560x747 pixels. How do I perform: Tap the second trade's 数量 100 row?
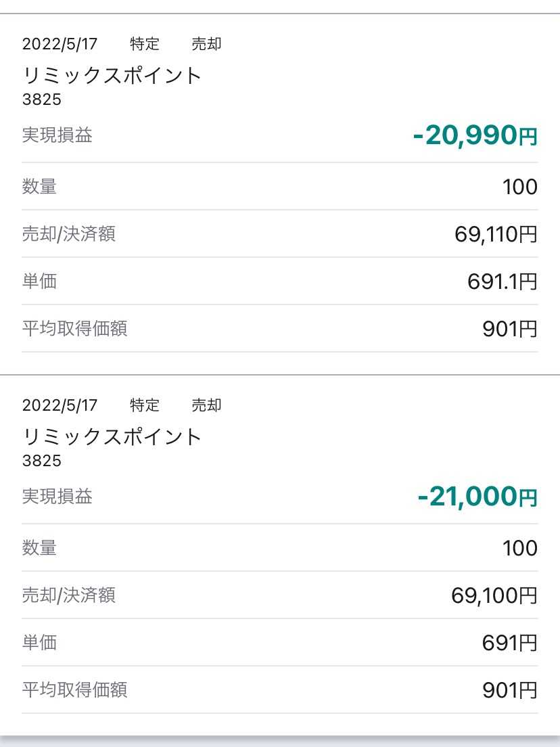click(280, 547)
